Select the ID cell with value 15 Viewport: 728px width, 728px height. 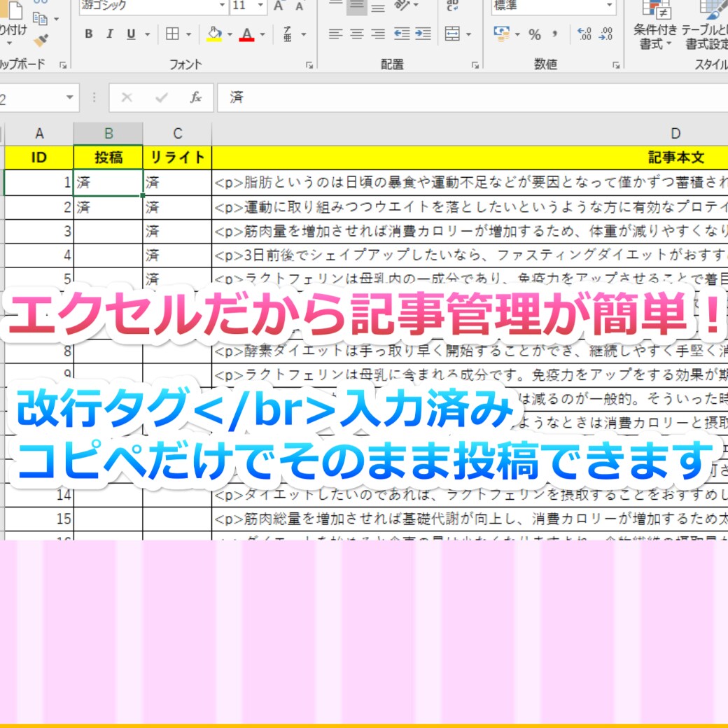[39, 519]
